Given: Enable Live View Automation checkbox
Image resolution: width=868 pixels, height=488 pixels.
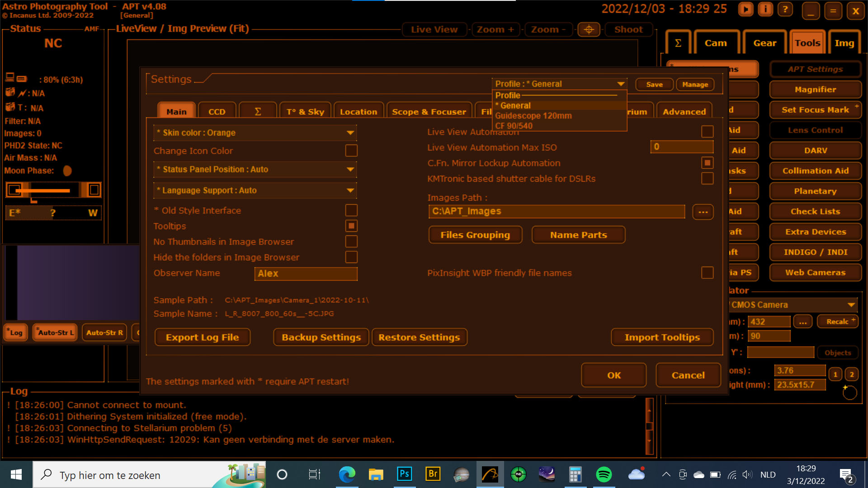Looking at the screenshot, I should click(x=708, y=131).
